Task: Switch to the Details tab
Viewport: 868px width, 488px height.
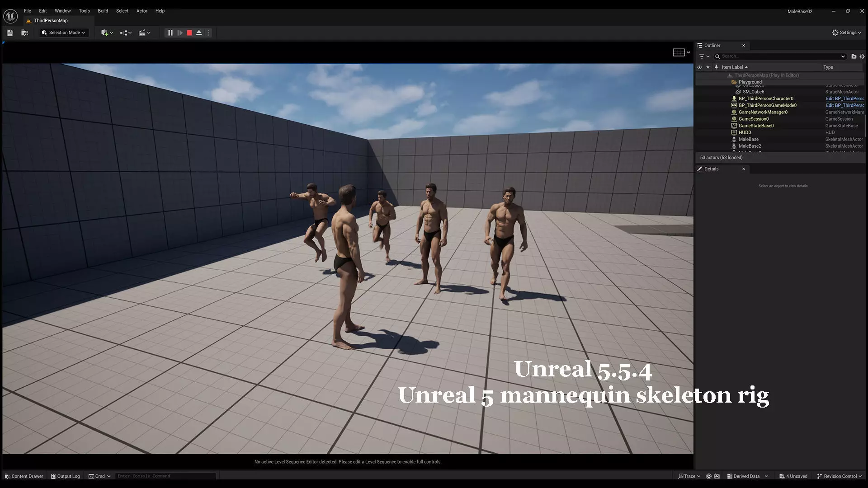Action: pos(711,169)
